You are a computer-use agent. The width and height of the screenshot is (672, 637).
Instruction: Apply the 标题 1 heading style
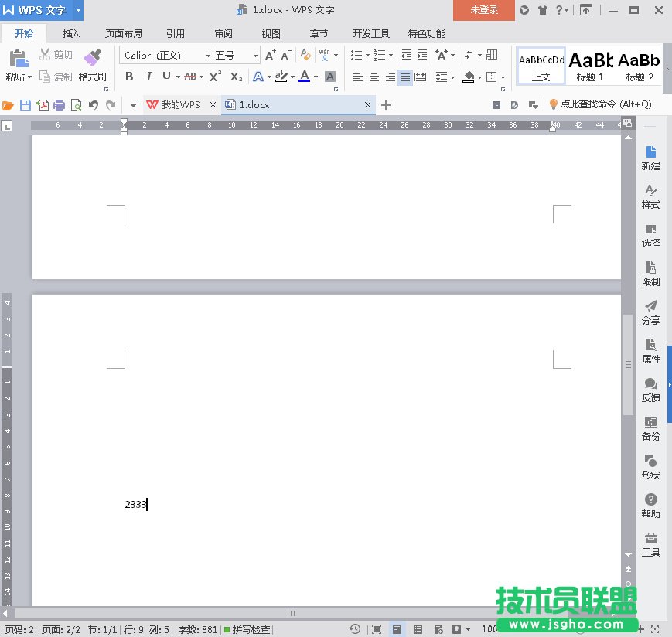click(x=590, y=66)
